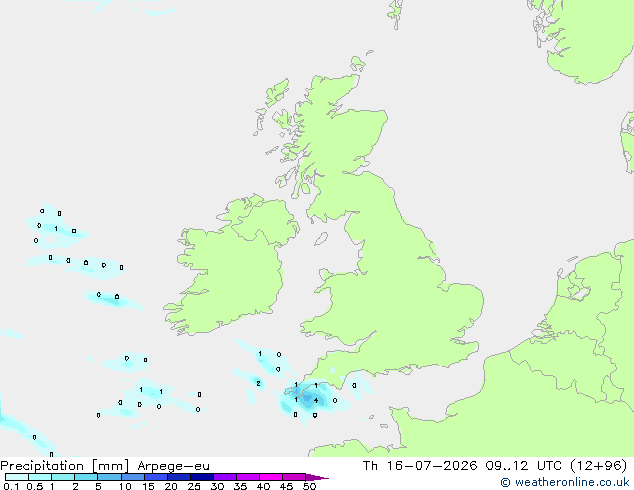
Task: Select the 0.1–0.5 mm lightest legend swatch
Action: 17,477
